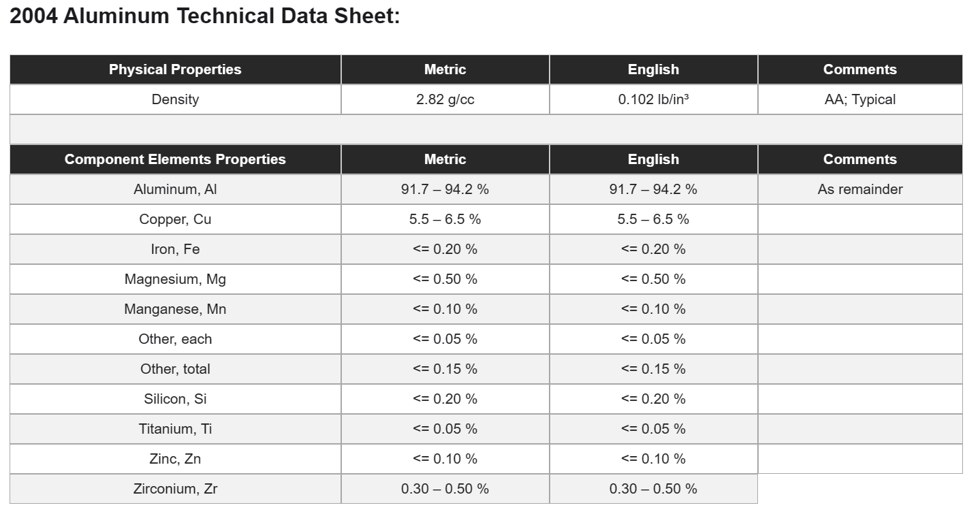The image size is (980, 514).
Task: Click the "Component Elements Properties" header cell
Action: [175, 159]
